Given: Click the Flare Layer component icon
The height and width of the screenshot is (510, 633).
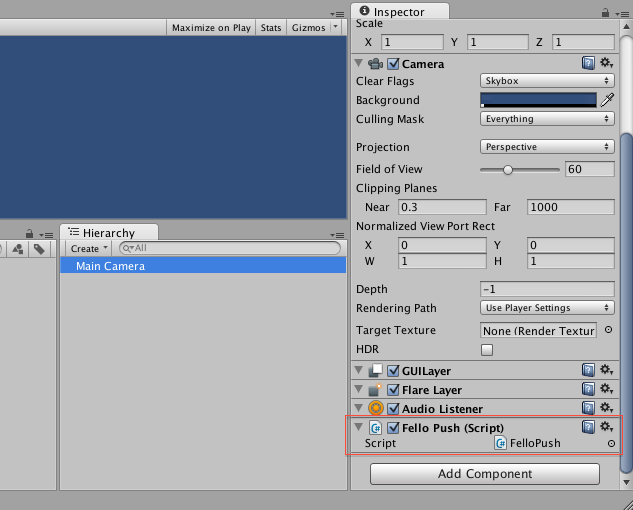Looking at the screenshot, I should click(x=375, y=390).
